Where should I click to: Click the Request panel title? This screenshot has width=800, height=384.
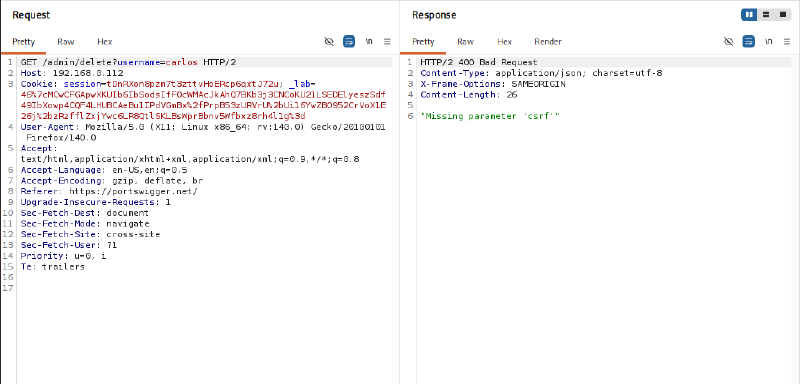(x=31, y=15)
